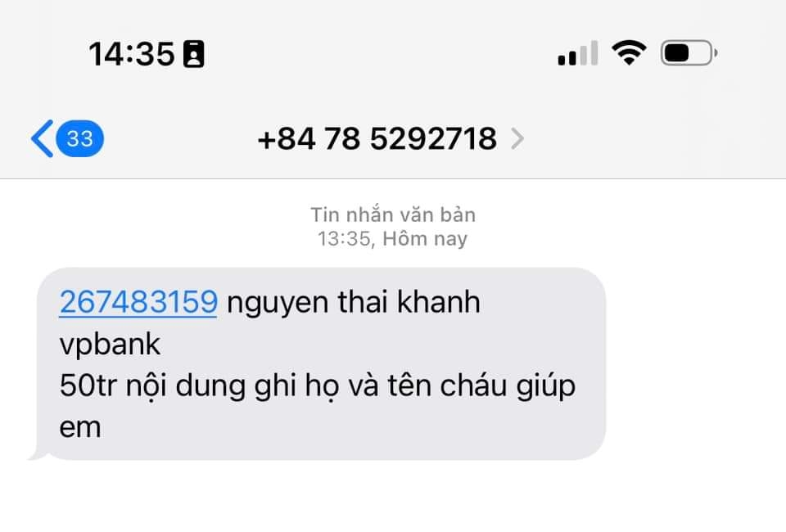Select the message bubble tail icon

coord(38,454)
